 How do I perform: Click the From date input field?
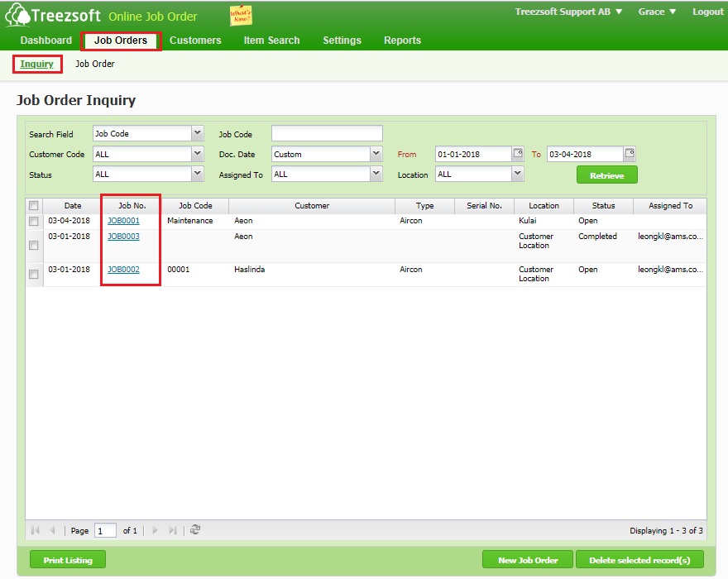pos(473,154)
